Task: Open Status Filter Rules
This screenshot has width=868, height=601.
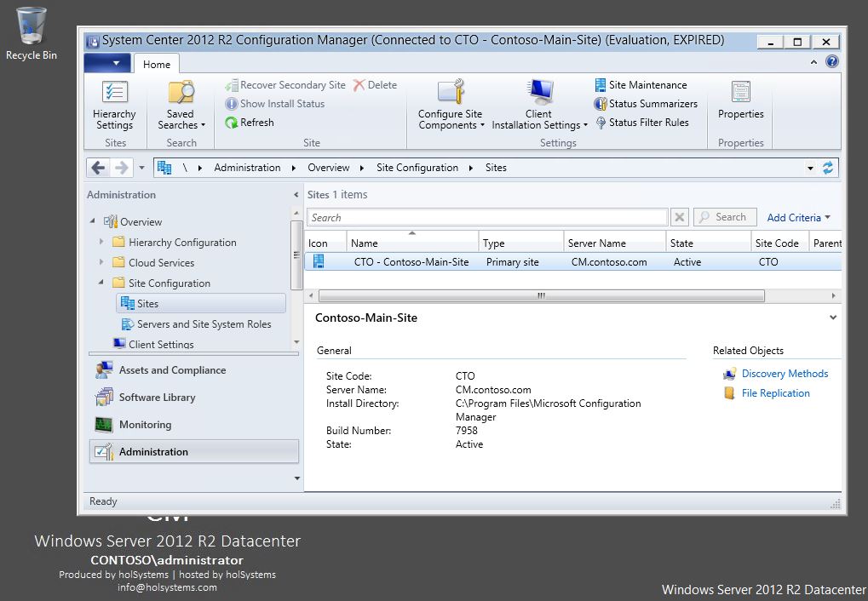Action: pos(642,123)
